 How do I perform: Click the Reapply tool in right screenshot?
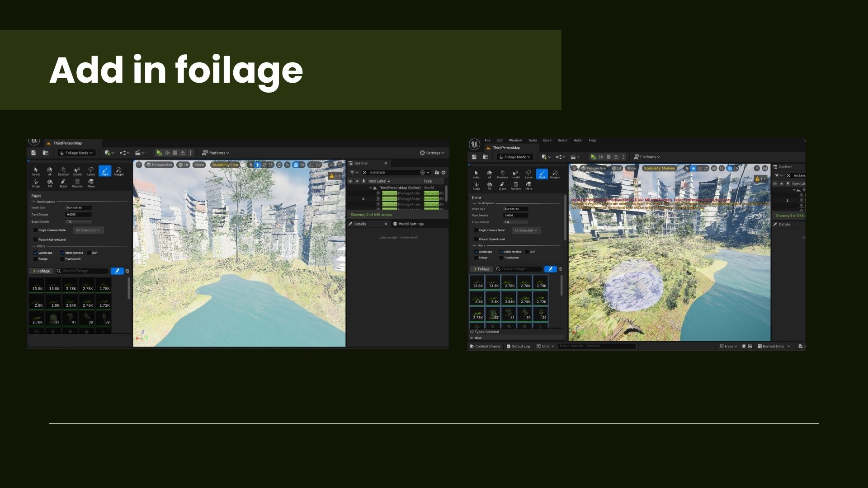[555, 174]
